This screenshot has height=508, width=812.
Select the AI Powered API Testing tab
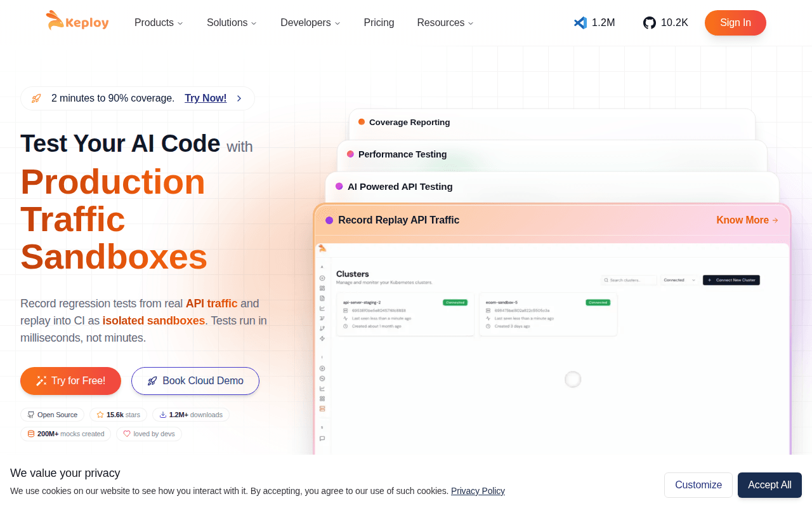(552, 187)
